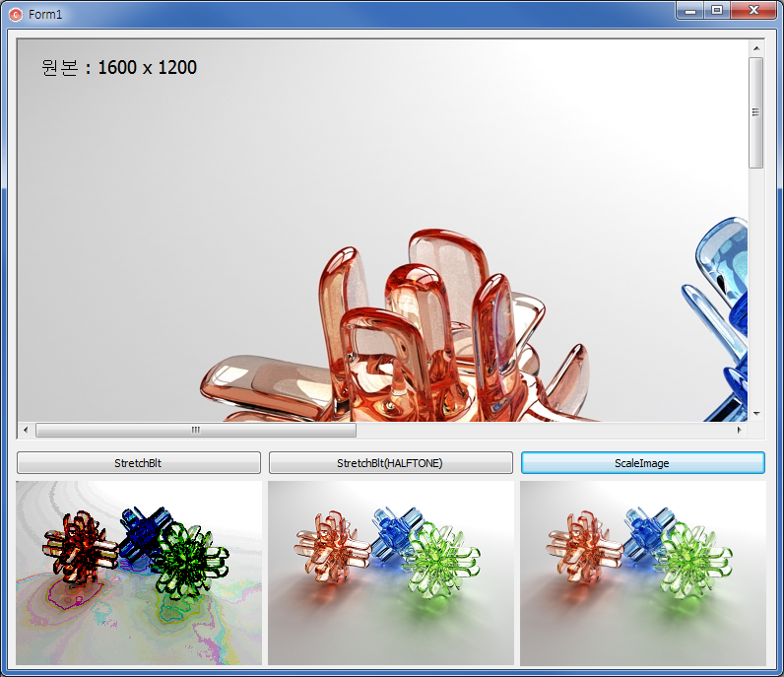784x677 pixels.
Task: Click the down arrow on the vertical scrollbar
Action: coord(756,414)
